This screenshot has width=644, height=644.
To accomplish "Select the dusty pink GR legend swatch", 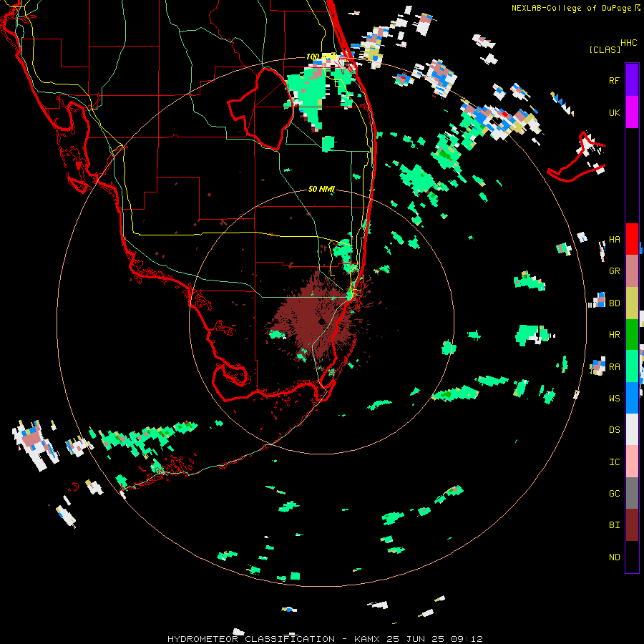I will (x=632, y=271).
